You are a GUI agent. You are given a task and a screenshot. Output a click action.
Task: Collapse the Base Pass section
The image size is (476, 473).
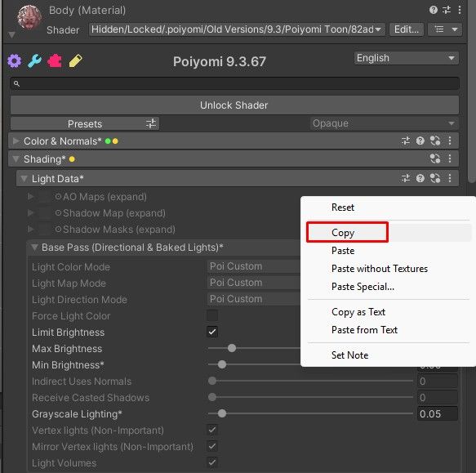(x=34, y=248)
